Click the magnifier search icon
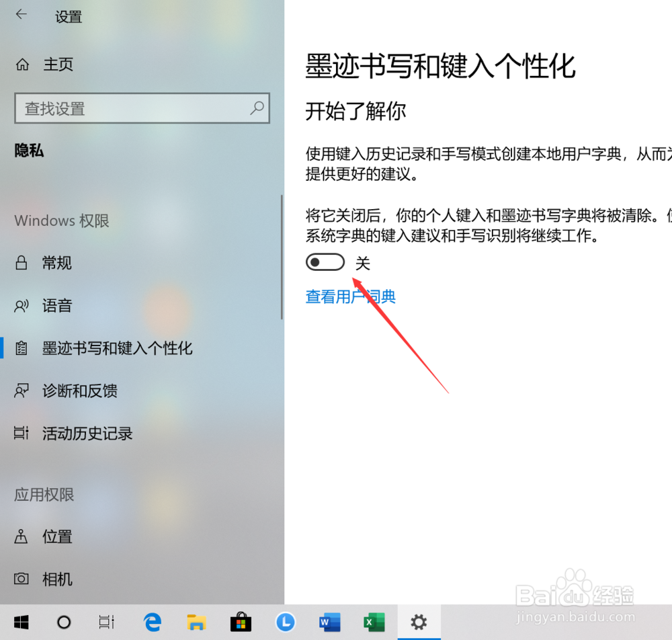 [x=257, y=108]
